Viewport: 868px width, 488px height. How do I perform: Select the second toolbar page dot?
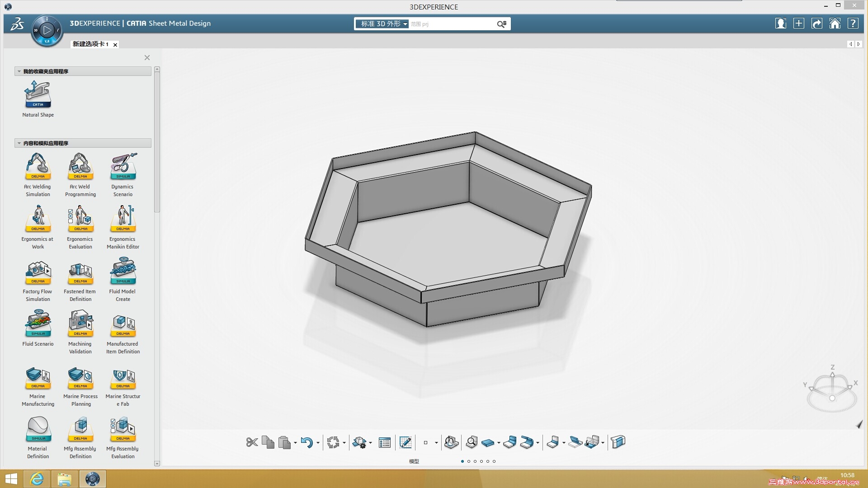tap(469, 461)
